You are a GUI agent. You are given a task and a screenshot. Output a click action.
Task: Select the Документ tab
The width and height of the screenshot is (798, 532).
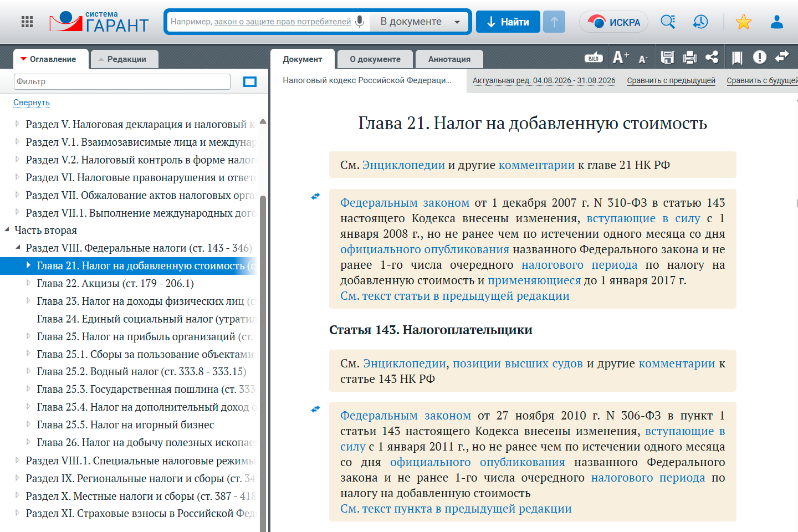303,59
